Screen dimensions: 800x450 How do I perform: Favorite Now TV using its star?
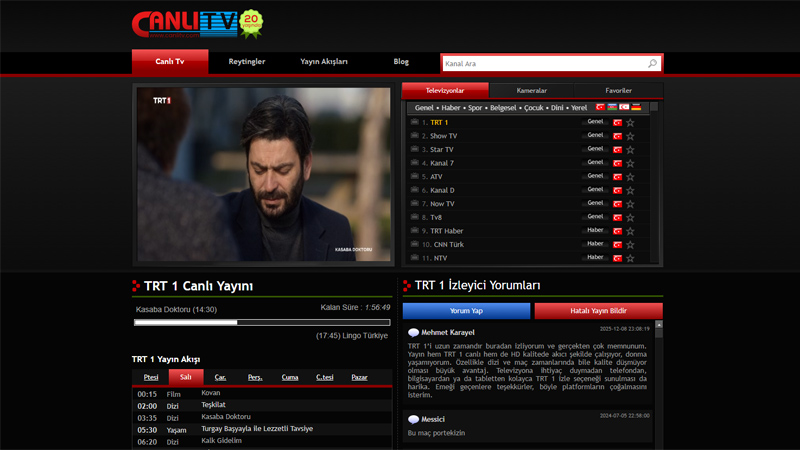(630, 204)
